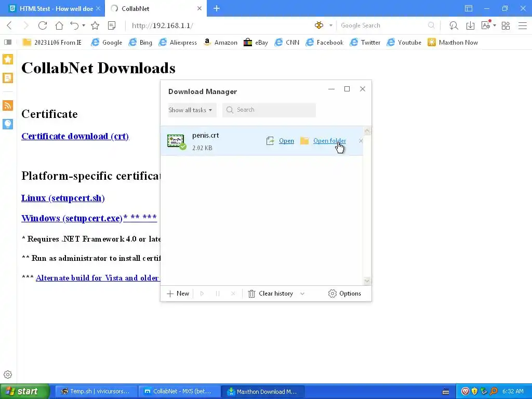Click the Google Search input field
This screenshot has height=399, width=532.
(382, 25)
